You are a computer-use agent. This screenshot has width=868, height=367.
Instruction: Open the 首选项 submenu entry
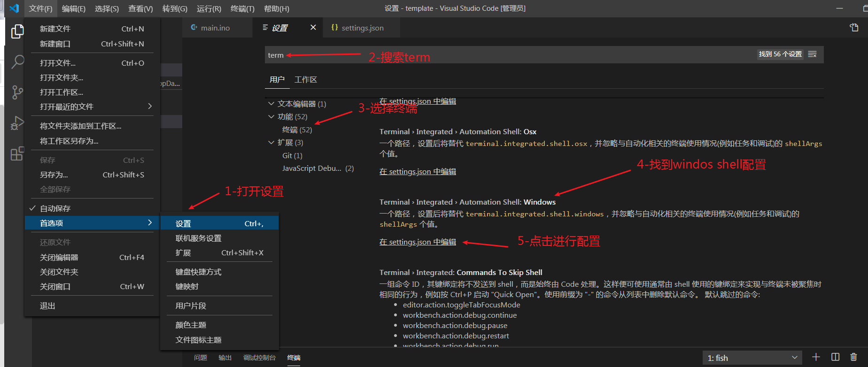click(x=92, y=223)
